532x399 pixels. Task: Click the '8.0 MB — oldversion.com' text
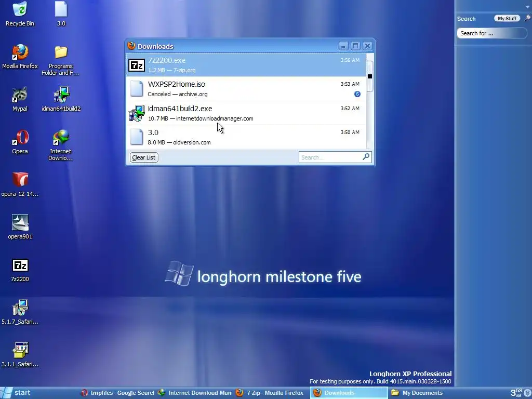tap(179, 142)
